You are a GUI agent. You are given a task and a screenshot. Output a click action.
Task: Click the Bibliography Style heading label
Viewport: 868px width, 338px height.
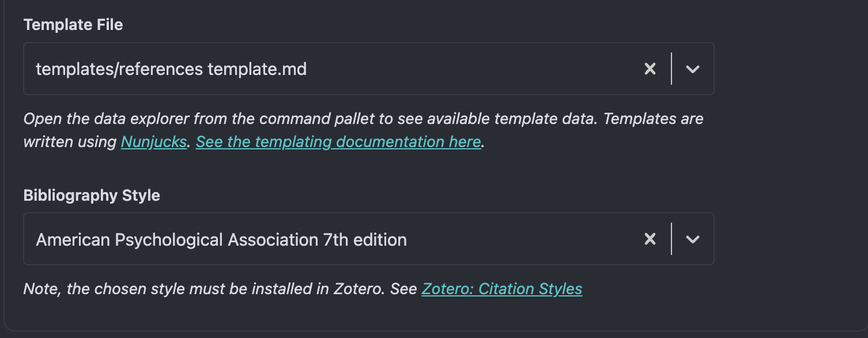click(x=92, y=196)
